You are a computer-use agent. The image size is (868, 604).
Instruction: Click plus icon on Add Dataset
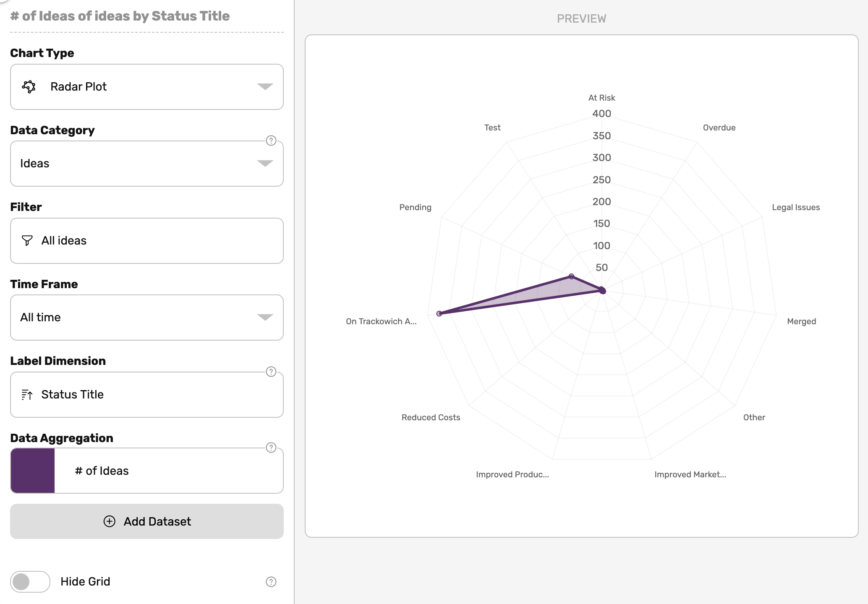[x=109, y=521]
